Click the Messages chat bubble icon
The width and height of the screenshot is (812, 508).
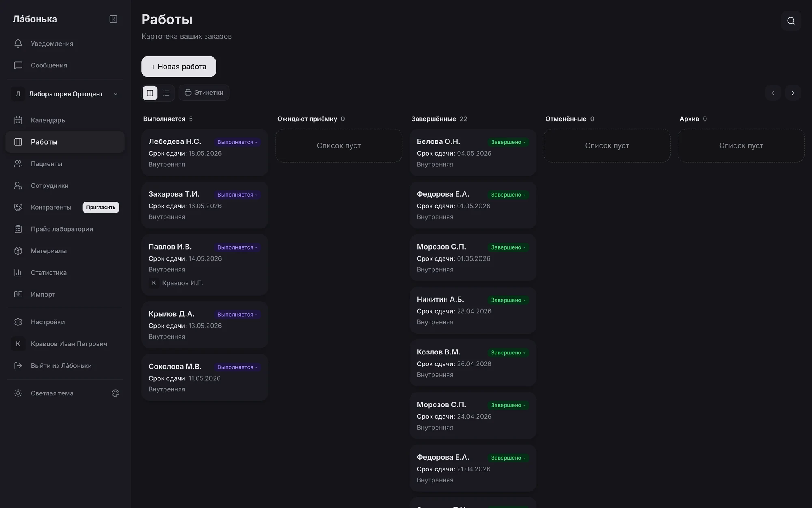[18, 65]
